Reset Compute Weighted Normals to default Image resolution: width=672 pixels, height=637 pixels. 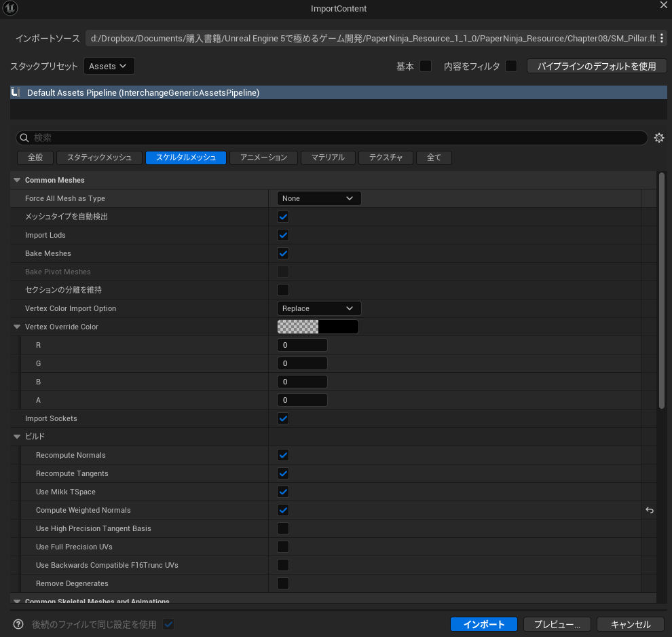[x=649, y=510]
